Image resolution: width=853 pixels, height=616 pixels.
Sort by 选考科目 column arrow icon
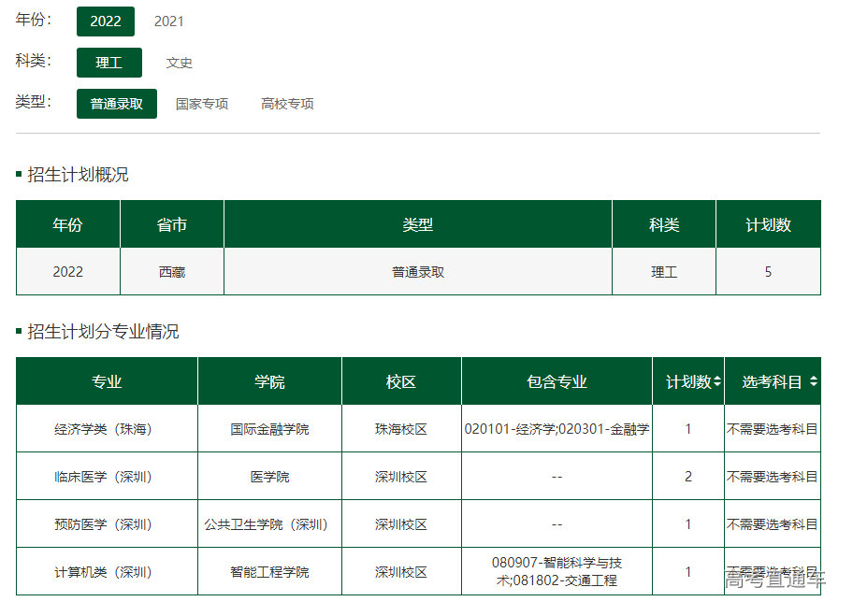tap(814, 381)
